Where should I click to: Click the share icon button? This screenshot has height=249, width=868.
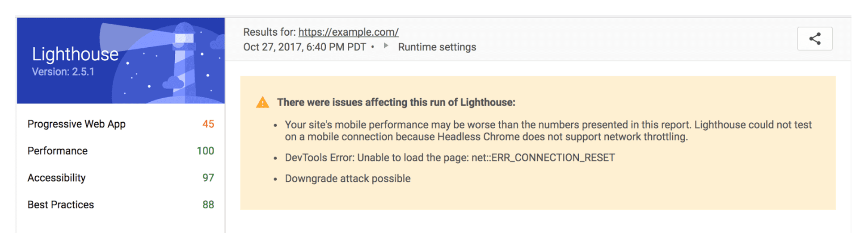click(814, 39)
